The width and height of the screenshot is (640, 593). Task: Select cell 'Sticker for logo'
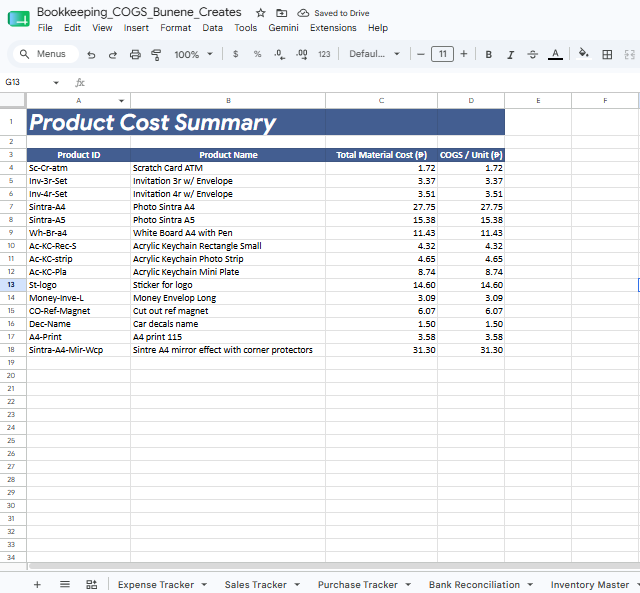click(x=228, y=285)
